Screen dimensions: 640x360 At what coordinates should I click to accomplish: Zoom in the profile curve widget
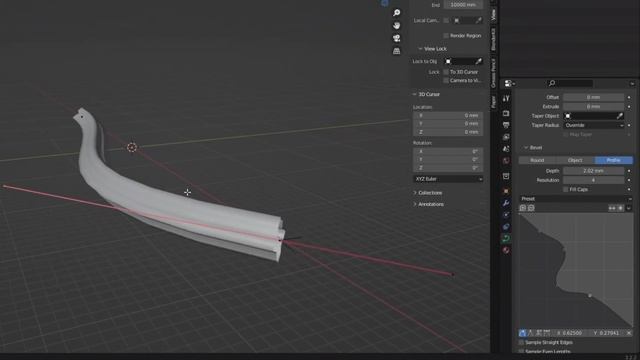click(523, 208)
